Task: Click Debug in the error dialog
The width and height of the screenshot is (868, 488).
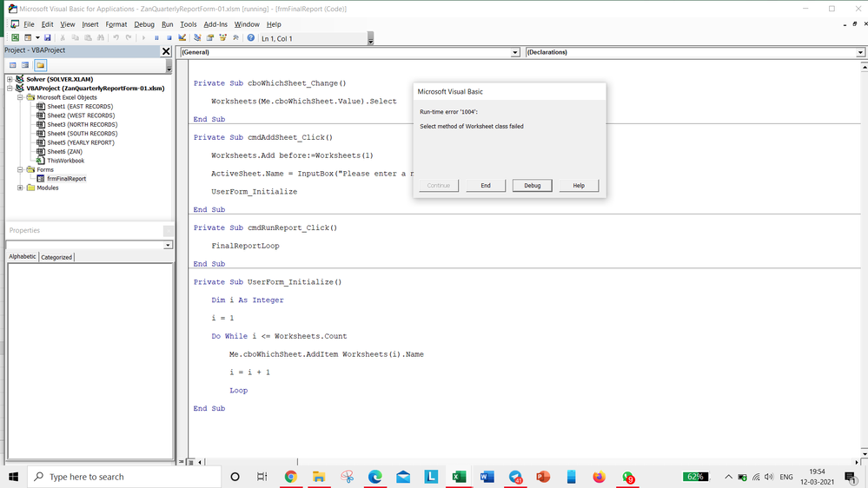Action: 532,185
